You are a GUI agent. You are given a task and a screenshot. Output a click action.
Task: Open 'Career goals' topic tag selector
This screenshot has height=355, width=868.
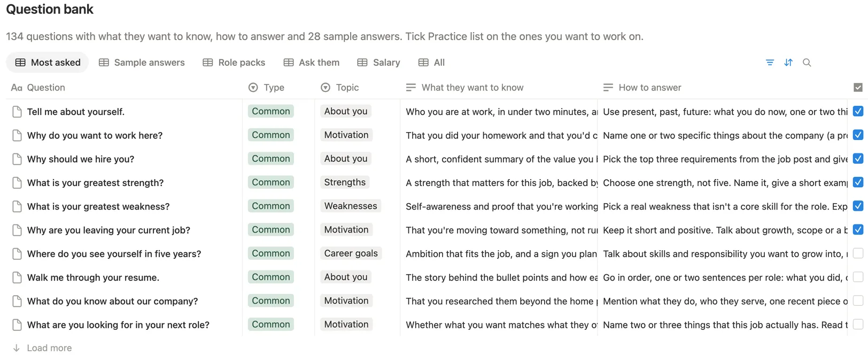click(x=351, y=253)
